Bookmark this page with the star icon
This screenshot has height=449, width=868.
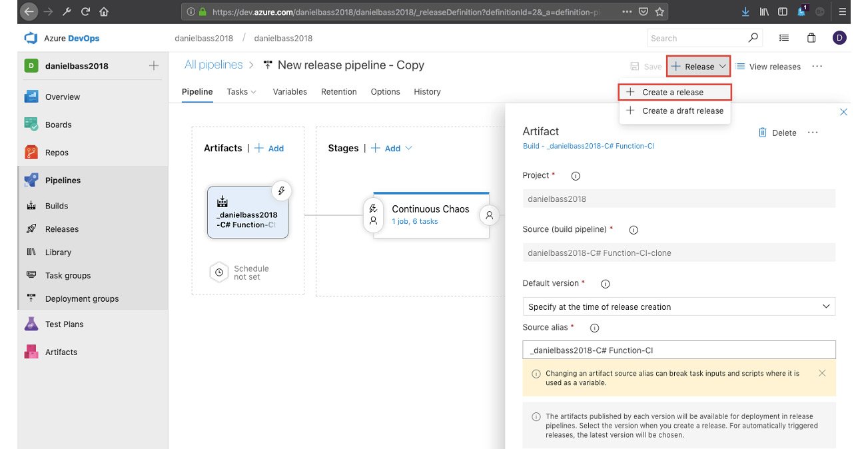click(659, 11)
